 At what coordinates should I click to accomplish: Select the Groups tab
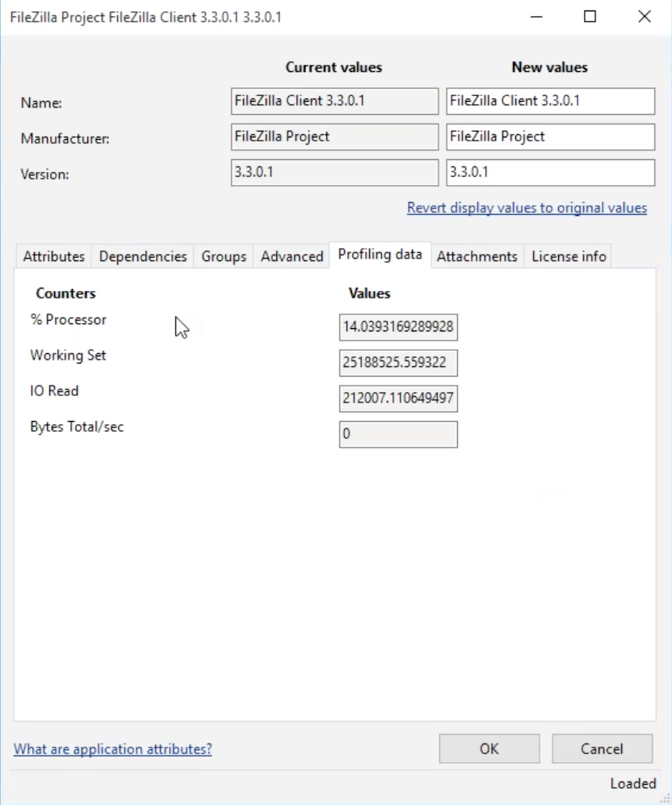coord(224,256)
